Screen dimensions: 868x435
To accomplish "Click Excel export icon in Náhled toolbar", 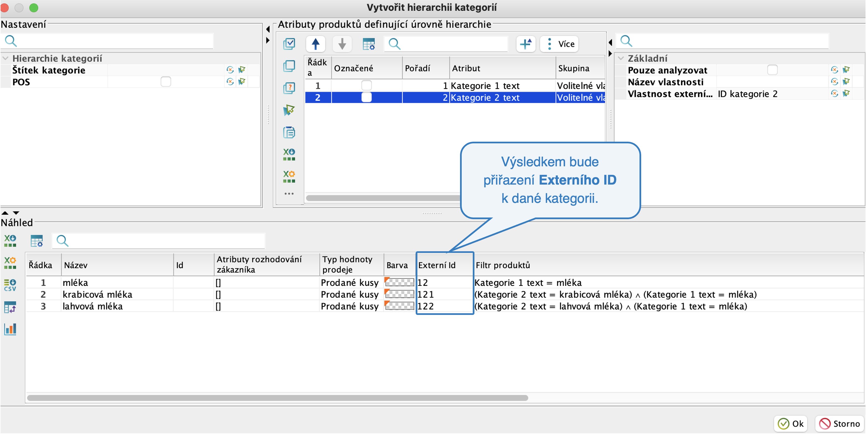I will (10, 241).
